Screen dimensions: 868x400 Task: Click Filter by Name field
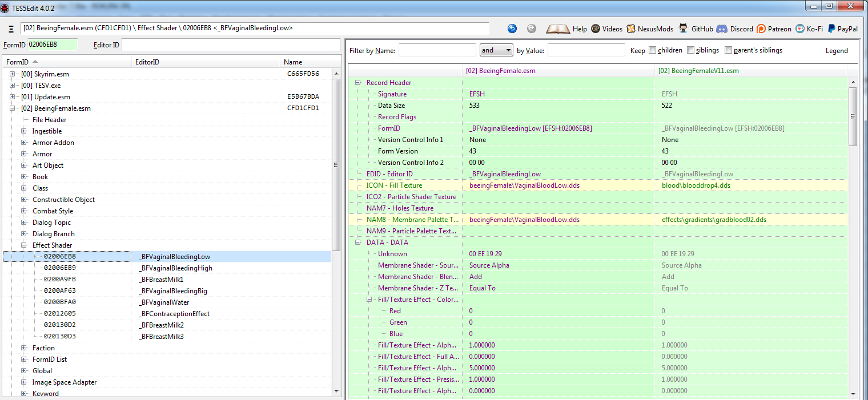click(437, 50)
